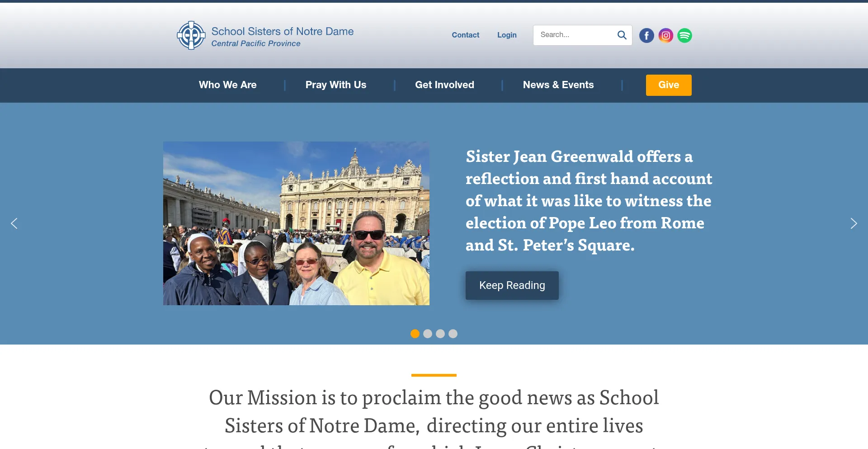This screenshot has width=868, height=449.
Task: Click the St. Peter's Square slide photo
Action: tap(296, 223)
